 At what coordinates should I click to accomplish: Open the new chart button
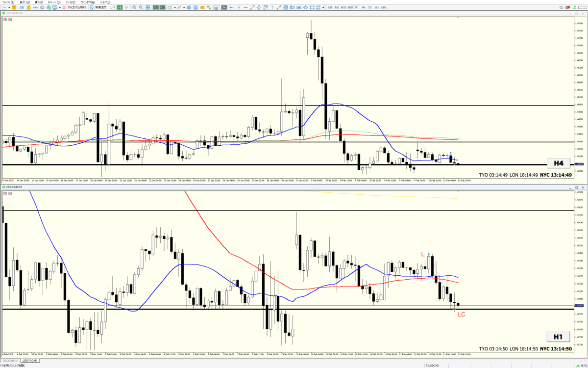(x=4, y=7)
